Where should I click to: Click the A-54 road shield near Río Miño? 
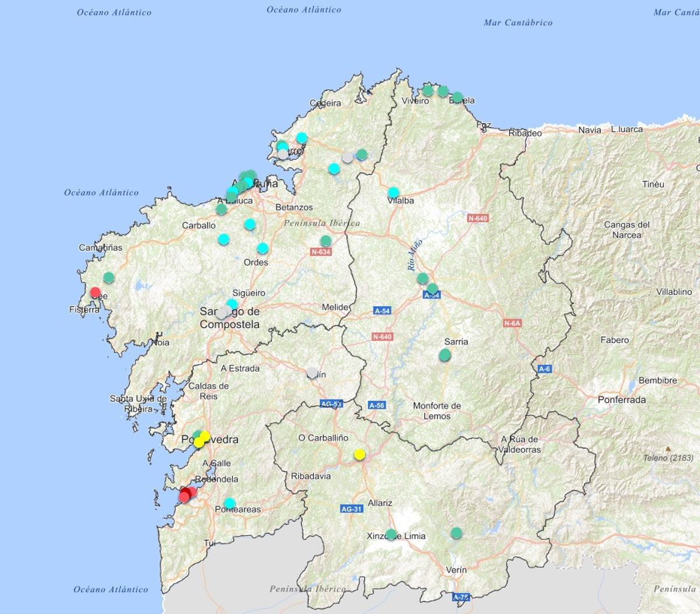[432, 294]
